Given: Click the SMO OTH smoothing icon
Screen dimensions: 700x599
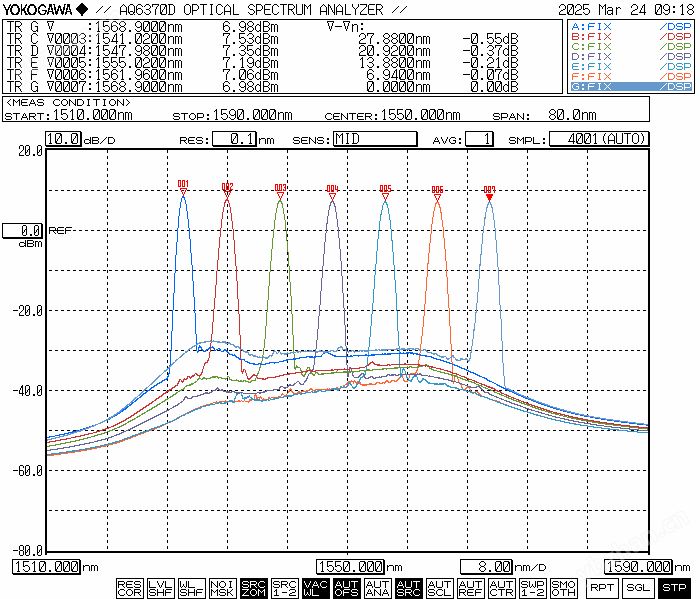Looking at the screenshot, I should tap(563, 588).
